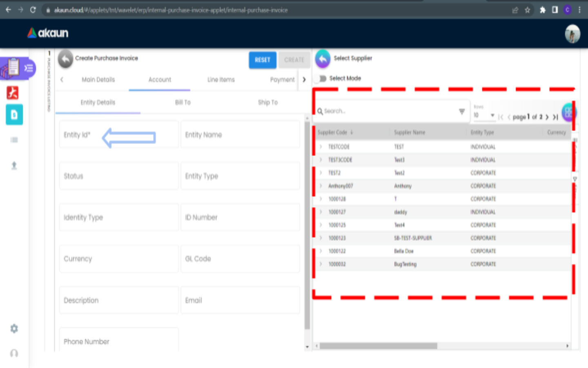The width and height of the screenshot is (588, 368).
Task: Click the Entity Type column header
Action: pyautogui.click(x=482, y=132)
